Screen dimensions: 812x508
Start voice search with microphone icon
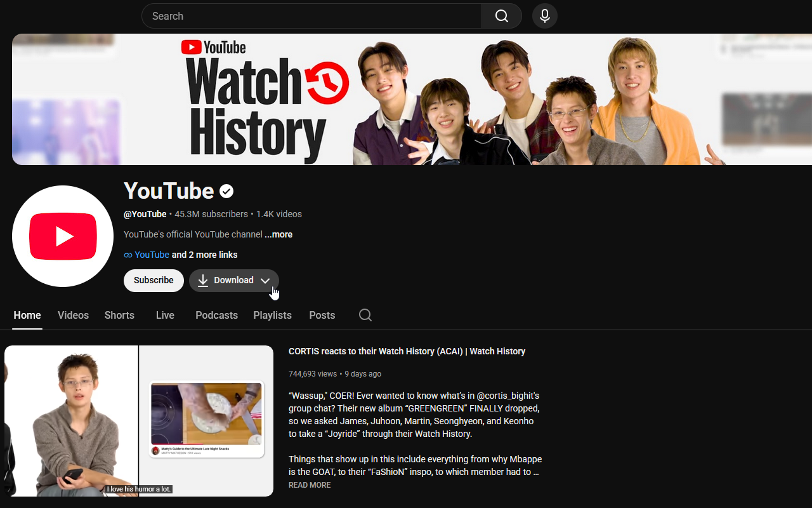point(545,16)
